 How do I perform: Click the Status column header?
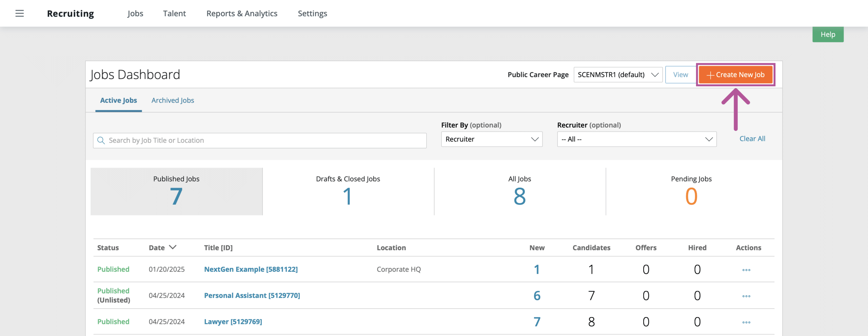(108, 248)
